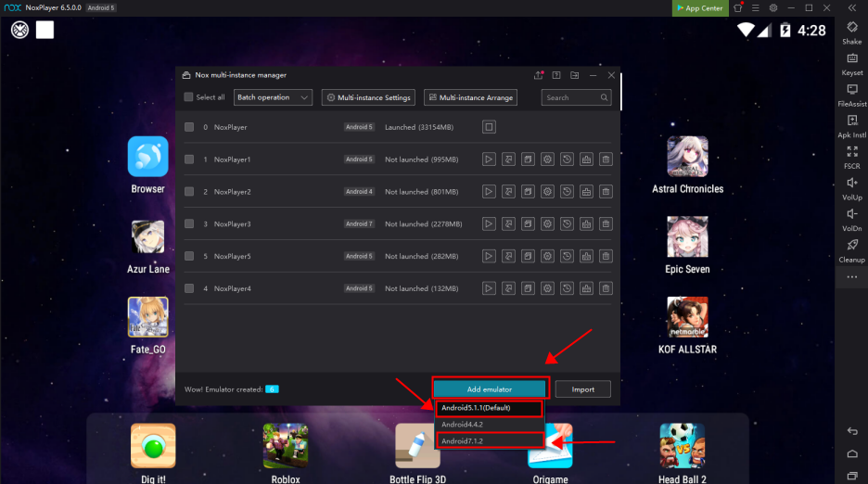This screenshot has height=484, width=868.
Task: Check the box for NoxPlayer1
Action: point(189,159)
